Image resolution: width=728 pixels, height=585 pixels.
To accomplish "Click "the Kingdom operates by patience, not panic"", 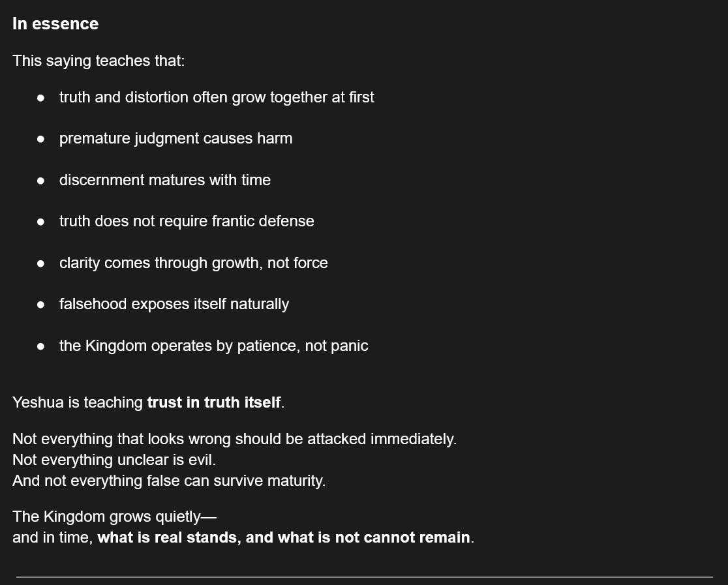I will (x=213, y=346).
